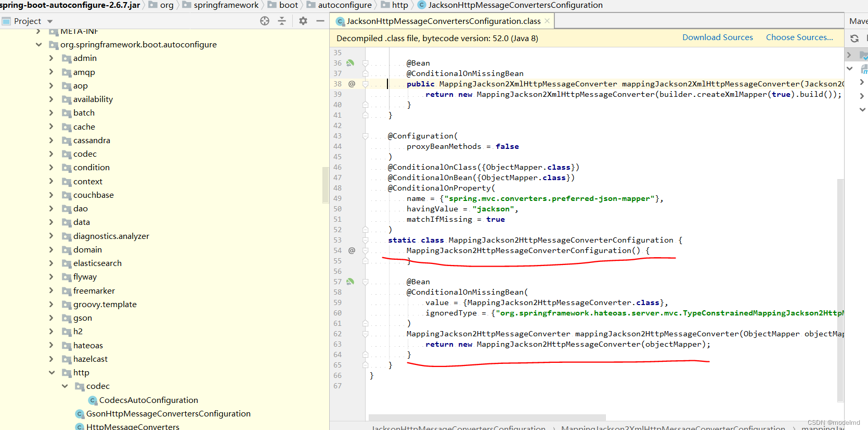This screenshot has height=430, width=868.
Task: Select the condition package row
Action: (164, 168)
